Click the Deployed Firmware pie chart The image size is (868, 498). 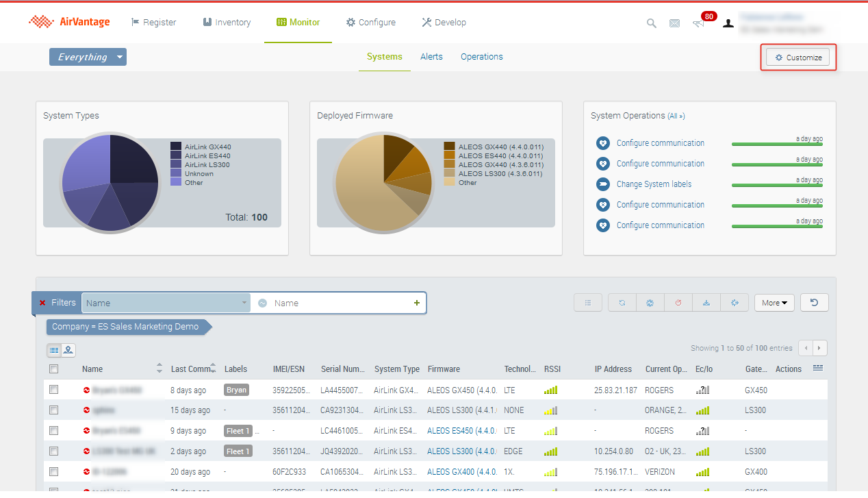tap(383, 182)
